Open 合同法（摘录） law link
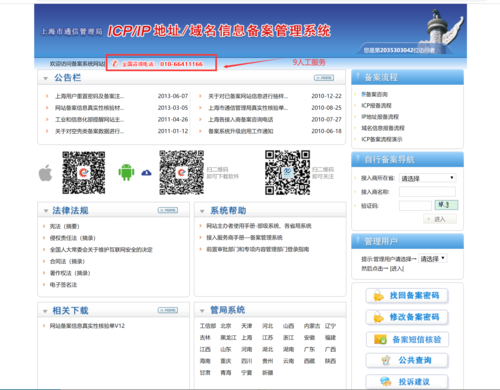500x390 pixels. click(x=67, y=261)
